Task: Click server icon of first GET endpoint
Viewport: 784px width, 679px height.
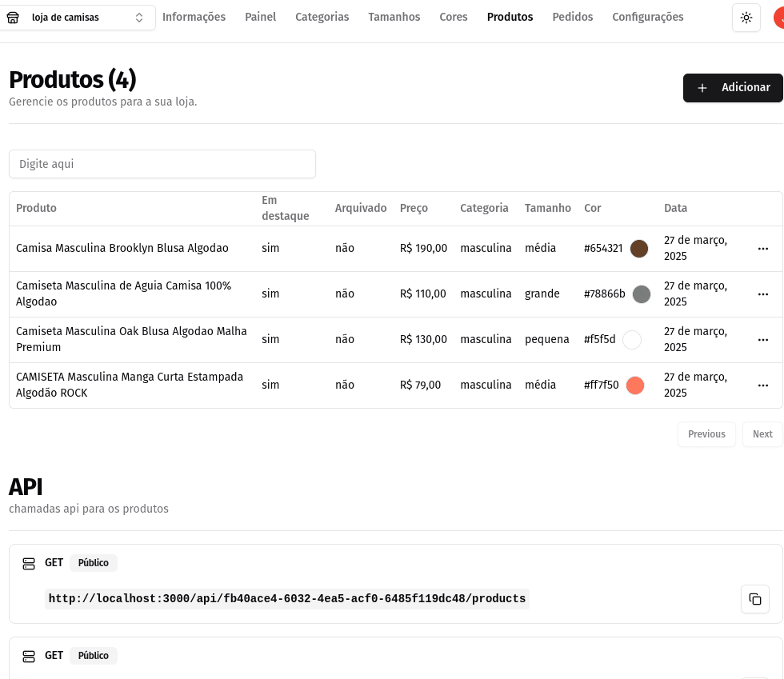Action: tap(29, 564)
